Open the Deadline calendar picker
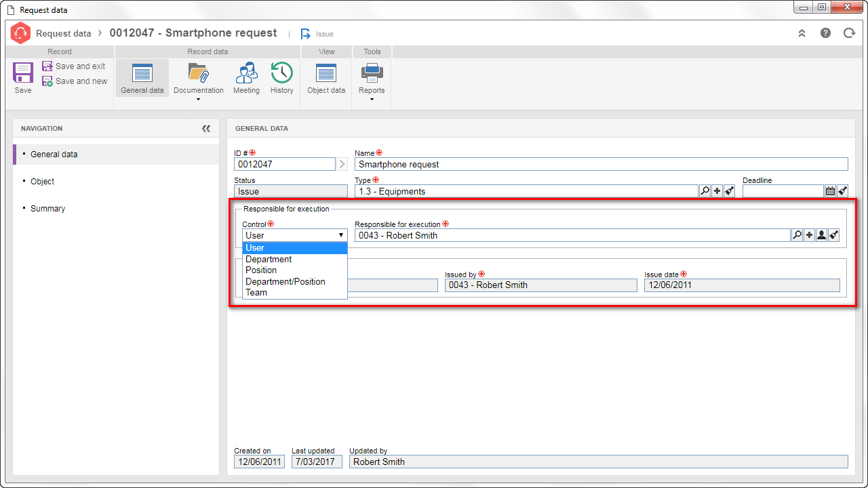This screenshot has width=868, height=488. point(830,191)
